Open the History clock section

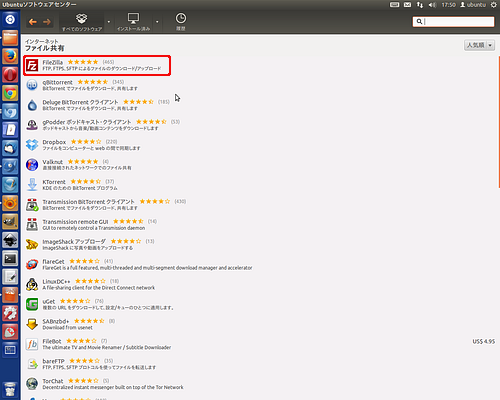(181, 22)
